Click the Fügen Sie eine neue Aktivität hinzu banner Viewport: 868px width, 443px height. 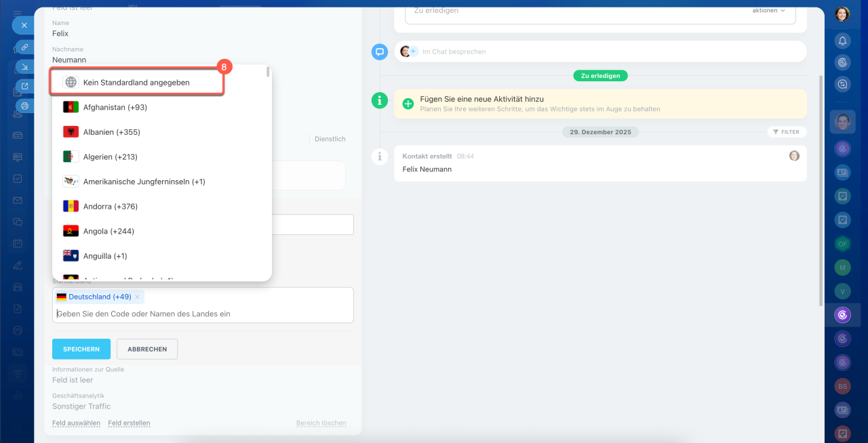click(x=600, y=104)
